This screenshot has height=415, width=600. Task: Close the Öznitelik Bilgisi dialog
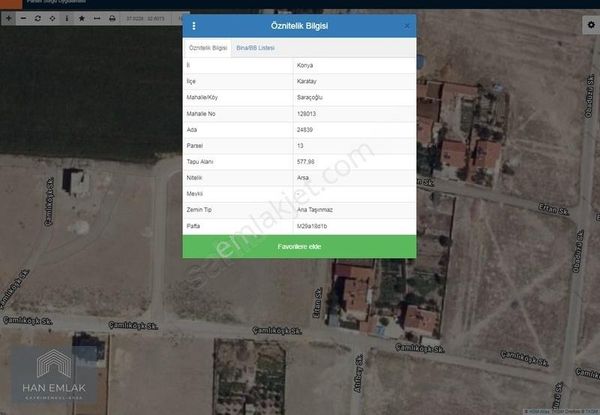click(407, 26)
